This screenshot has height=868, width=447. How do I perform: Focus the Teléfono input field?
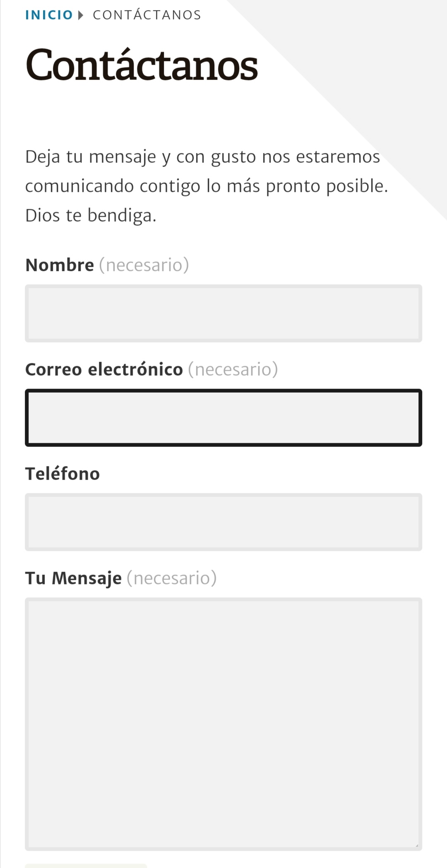223,522
